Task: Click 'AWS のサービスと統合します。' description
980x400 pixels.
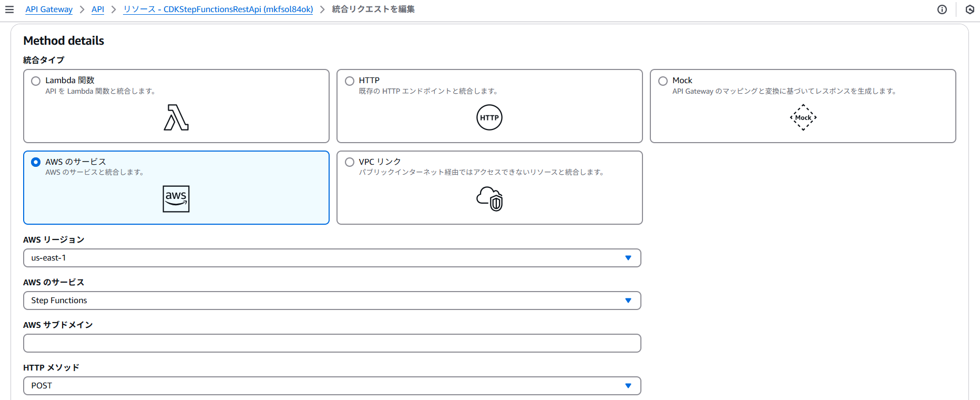Action: pyautogui.click(x=95, y=172)
